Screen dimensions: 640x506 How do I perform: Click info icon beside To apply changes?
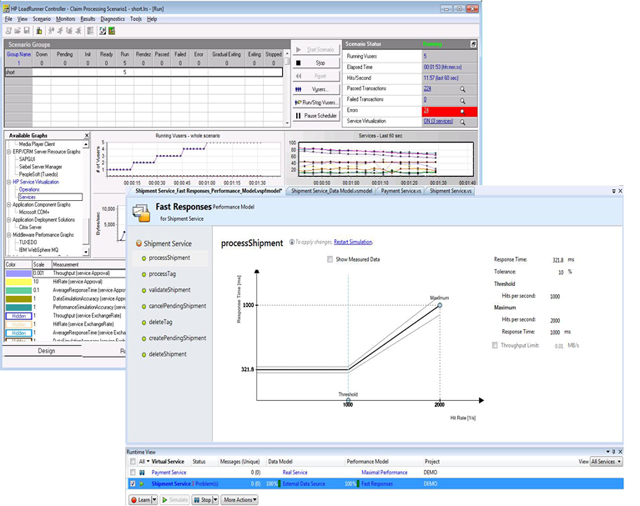tap(292, 242)
